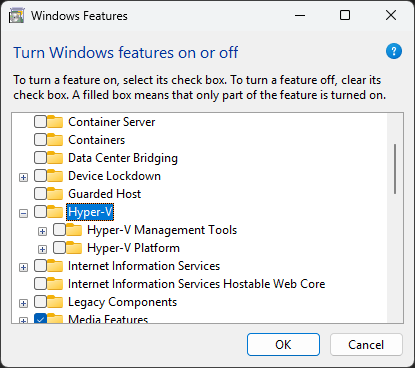Screen dimensions: 415x368
Task: Turn on the Guarded Host checkbox
Action: pos(40,194)
